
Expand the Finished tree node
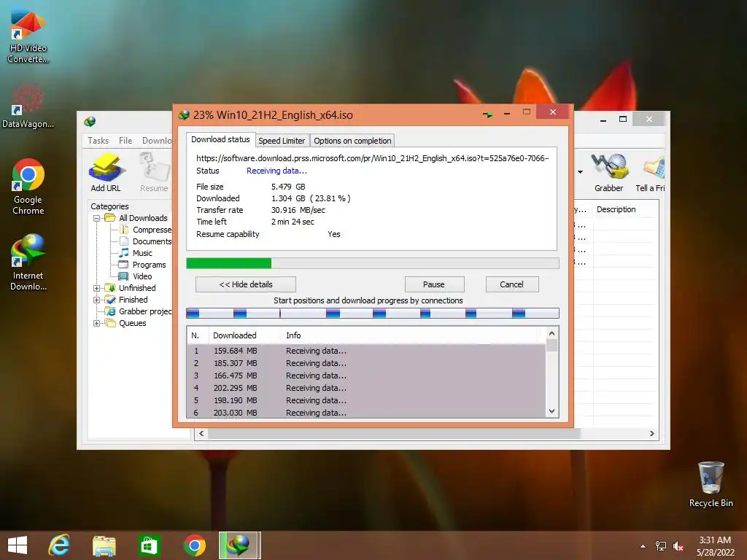[97, 300]
